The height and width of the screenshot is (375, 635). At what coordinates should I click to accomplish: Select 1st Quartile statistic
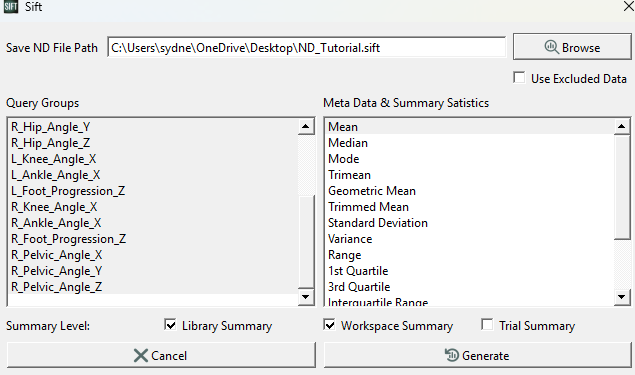pyautogui.click(x=470, y=271)
